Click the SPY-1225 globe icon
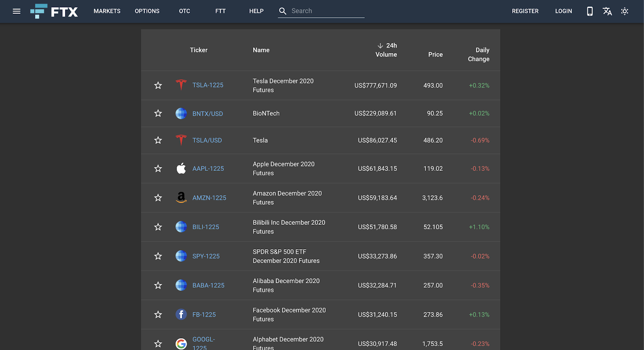Screen dimensions: 644x350 (x=181, y=256)
